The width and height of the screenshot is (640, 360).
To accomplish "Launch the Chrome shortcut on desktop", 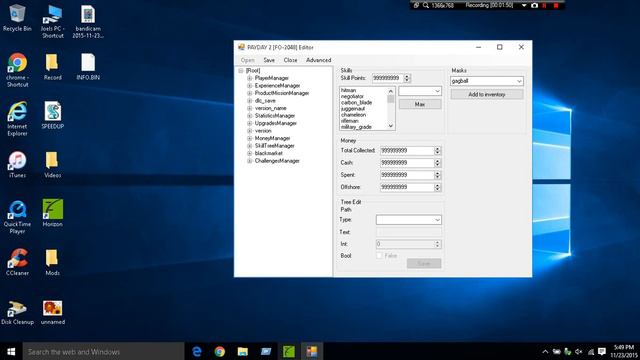I will click(x=17, y=70).
